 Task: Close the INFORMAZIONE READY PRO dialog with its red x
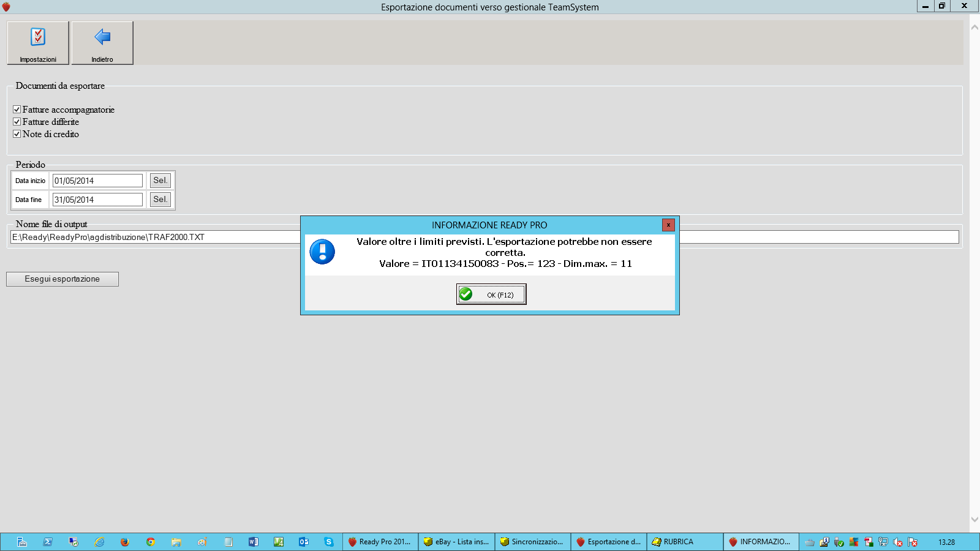click(x=668, y=225)
